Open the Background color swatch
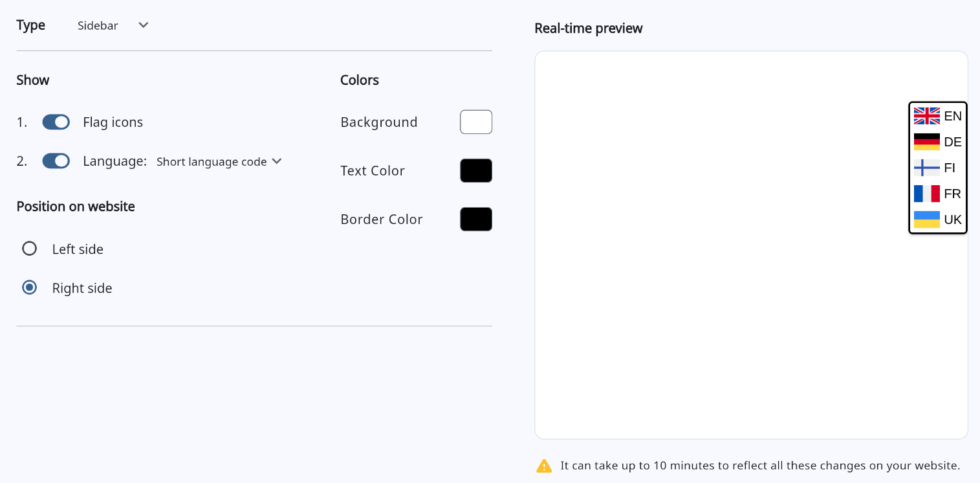The width and height of the screenshot is (980, 483). [x=476, y=122]
